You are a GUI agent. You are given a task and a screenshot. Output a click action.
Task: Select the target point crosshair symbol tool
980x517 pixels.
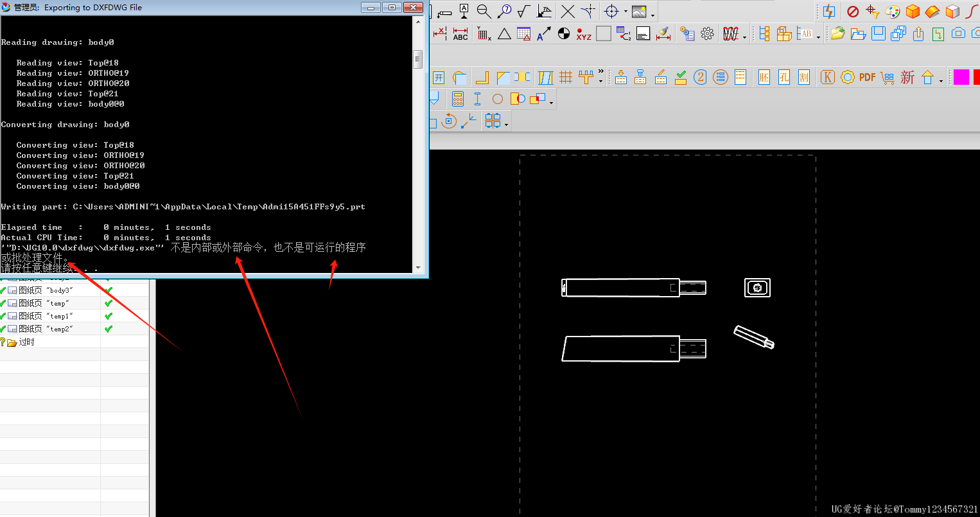point(612,12)
